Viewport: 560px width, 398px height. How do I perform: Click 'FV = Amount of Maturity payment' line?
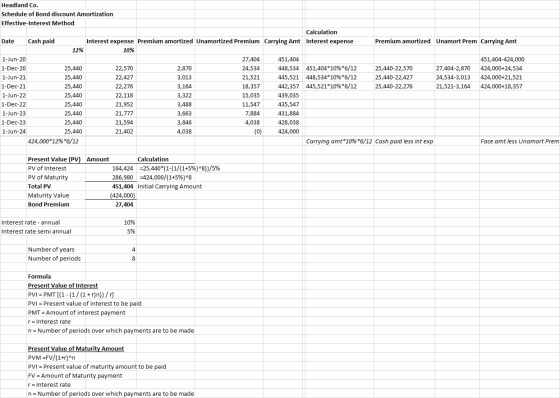[x=75, y=376]
